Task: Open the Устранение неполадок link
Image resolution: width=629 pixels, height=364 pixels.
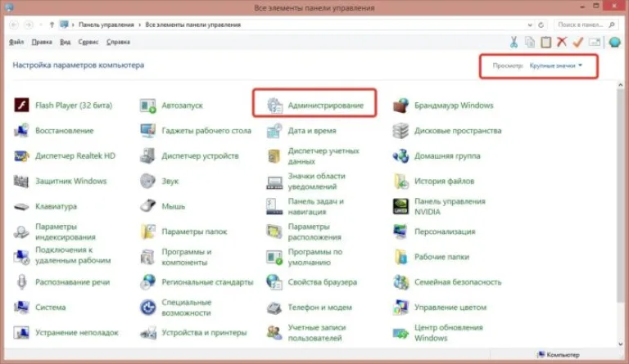Action: (x=77, y=332)
